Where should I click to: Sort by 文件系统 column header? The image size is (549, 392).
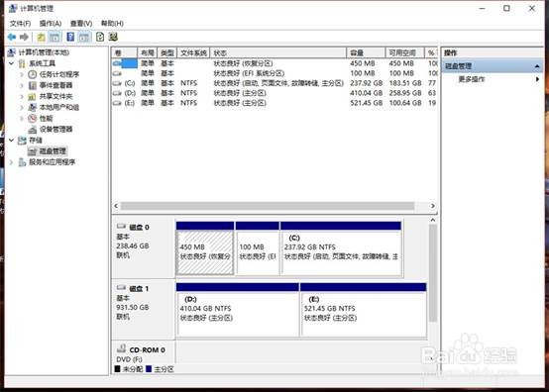(193, 52)
